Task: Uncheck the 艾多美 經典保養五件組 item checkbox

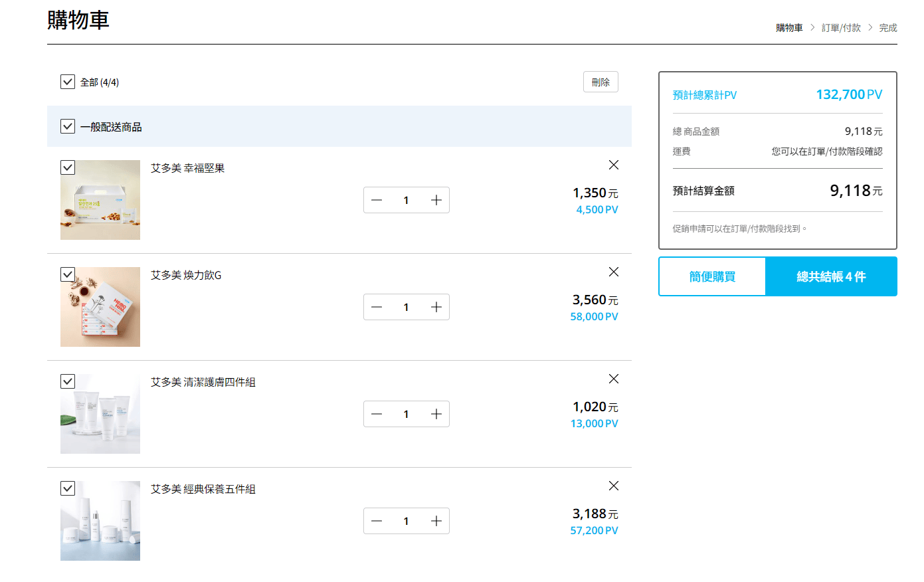Action: (68, 488)
